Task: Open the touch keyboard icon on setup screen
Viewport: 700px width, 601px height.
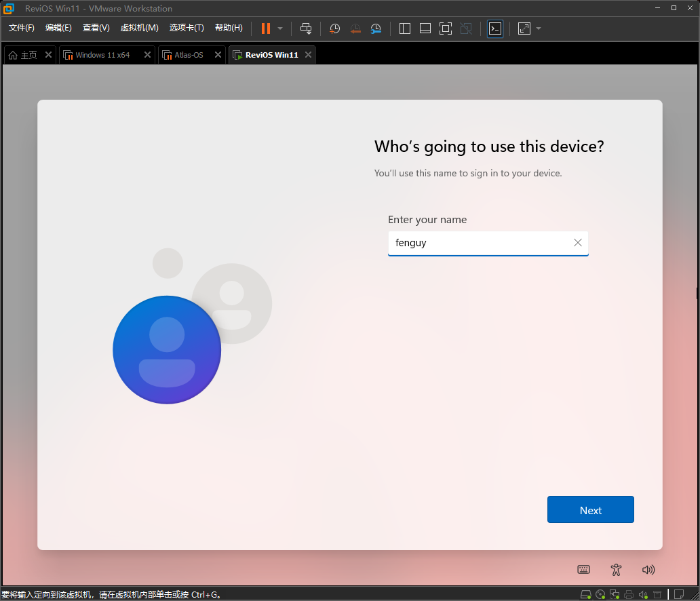Action: pos(583,570)
